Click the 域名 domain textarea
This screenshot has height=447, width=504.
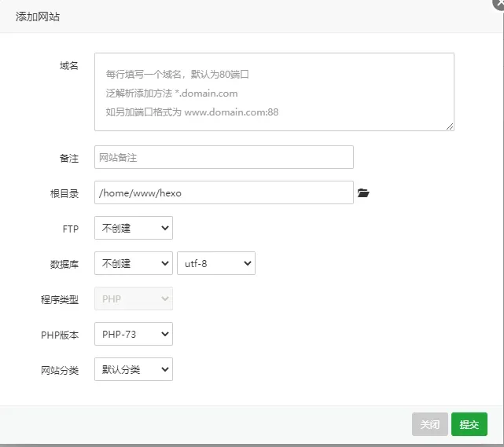coord(274,92)
